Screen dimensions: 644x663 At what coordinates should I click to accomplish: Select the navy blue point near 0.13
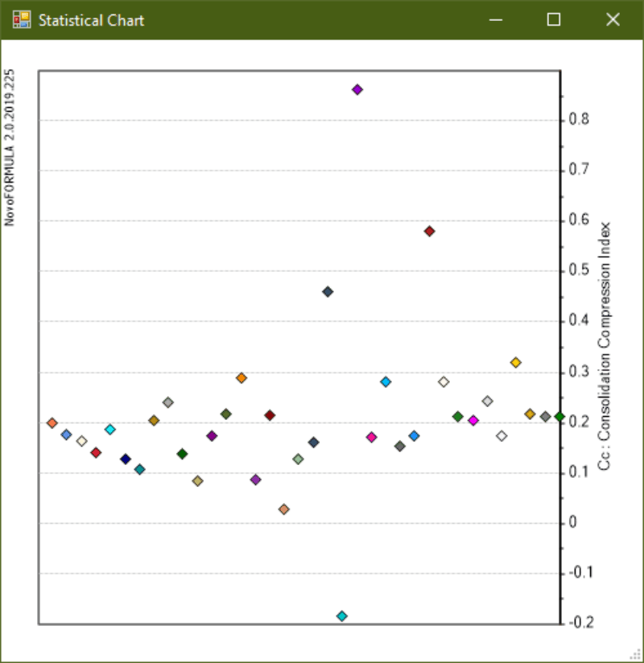click(126, 459)
